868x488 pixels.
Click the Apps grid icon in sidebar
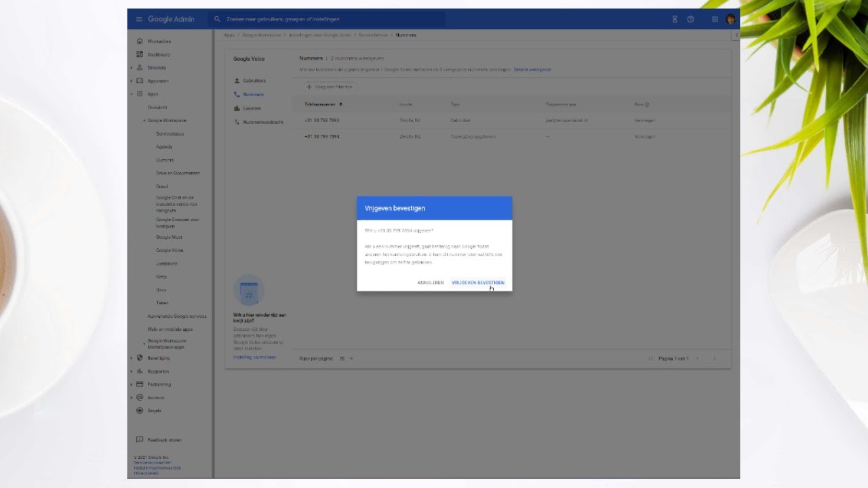pos(140,94)
